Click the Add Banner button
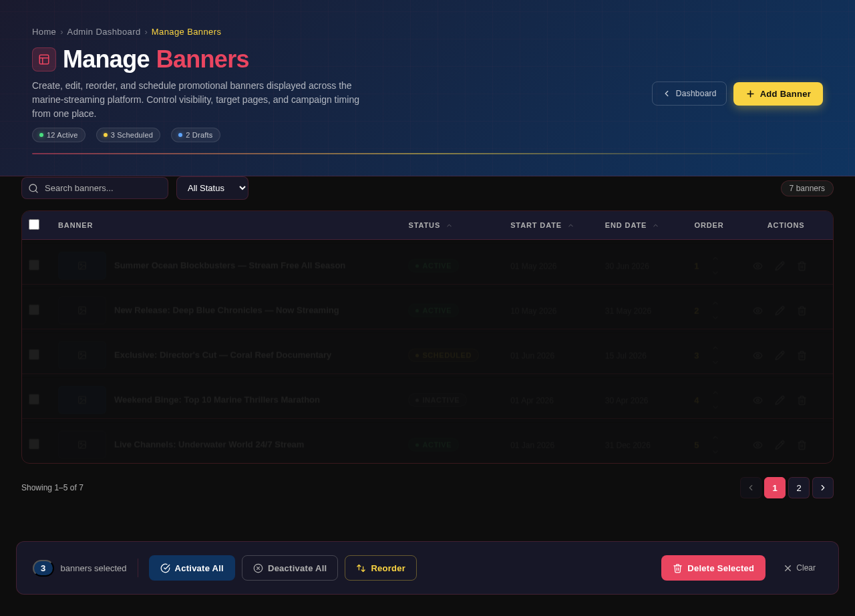 tap(778, 94)
